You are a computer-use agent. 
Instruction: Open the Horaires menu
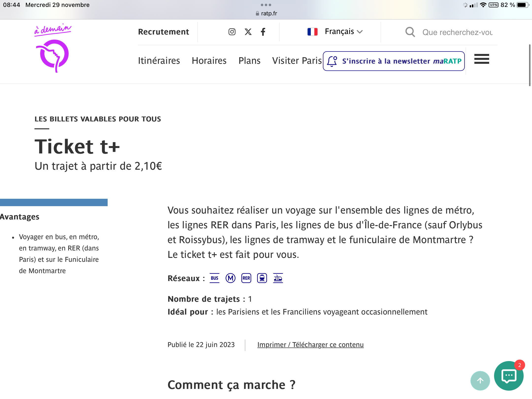pos(209,61)
